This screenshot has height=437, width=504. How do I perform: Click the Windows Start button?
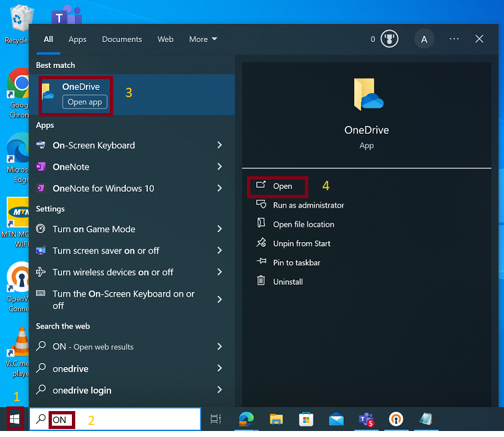[x=15, y=418]
